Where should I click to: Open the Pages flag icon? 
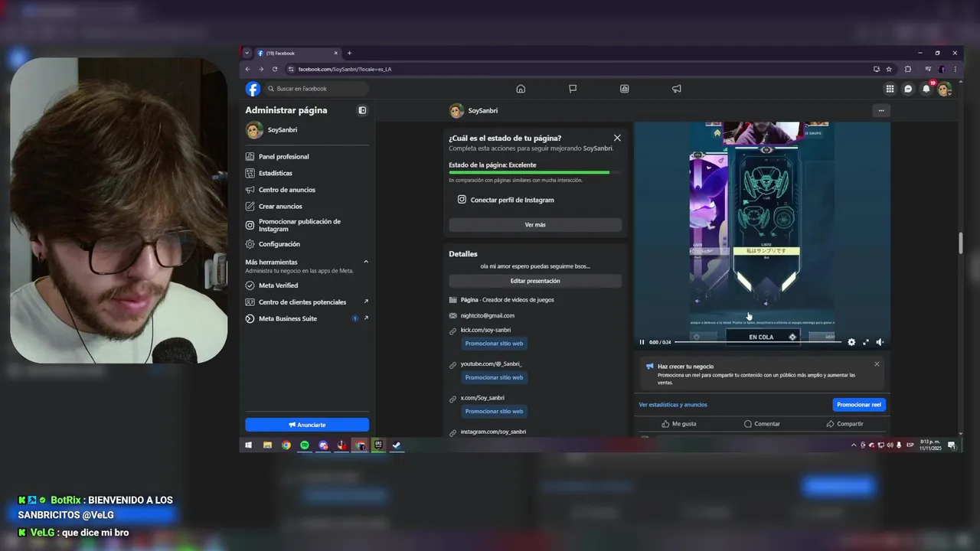pos(573,89)
